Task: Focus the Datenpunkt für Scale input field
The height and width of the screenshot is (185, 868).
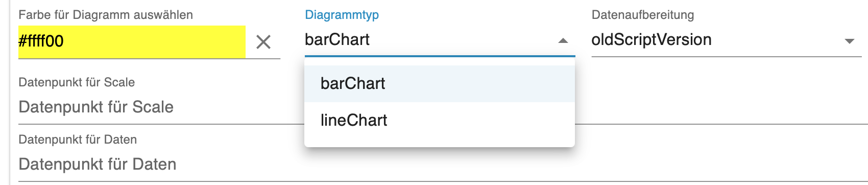Action: 161,107
